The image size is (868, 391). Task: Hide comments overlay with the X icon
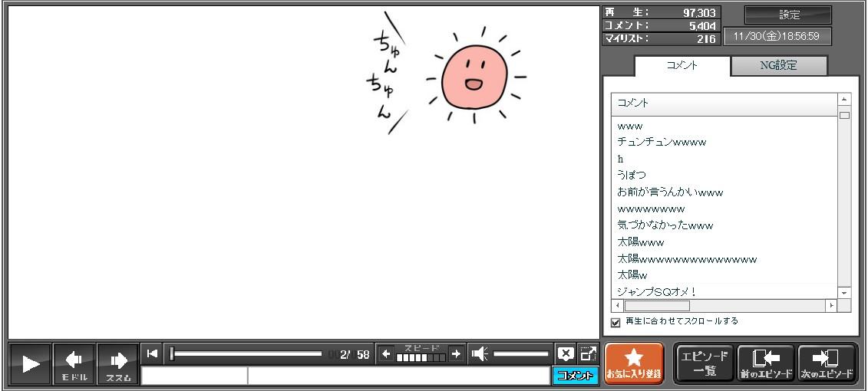[x=566, y=353]
